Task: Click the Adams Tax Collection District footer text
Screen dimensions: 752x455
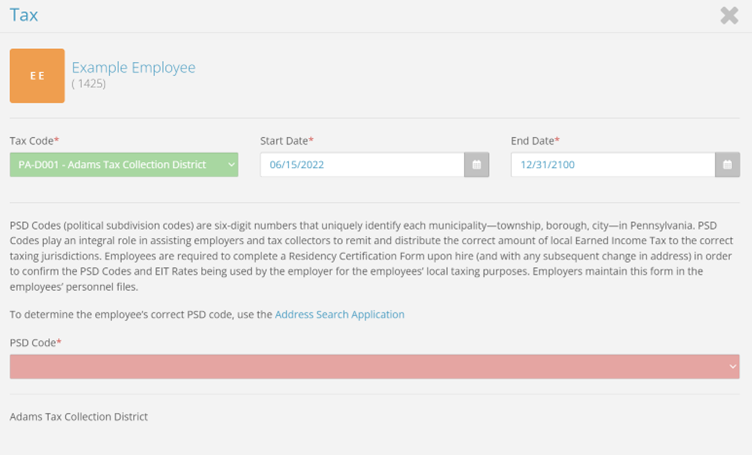Action: (79, 416)
